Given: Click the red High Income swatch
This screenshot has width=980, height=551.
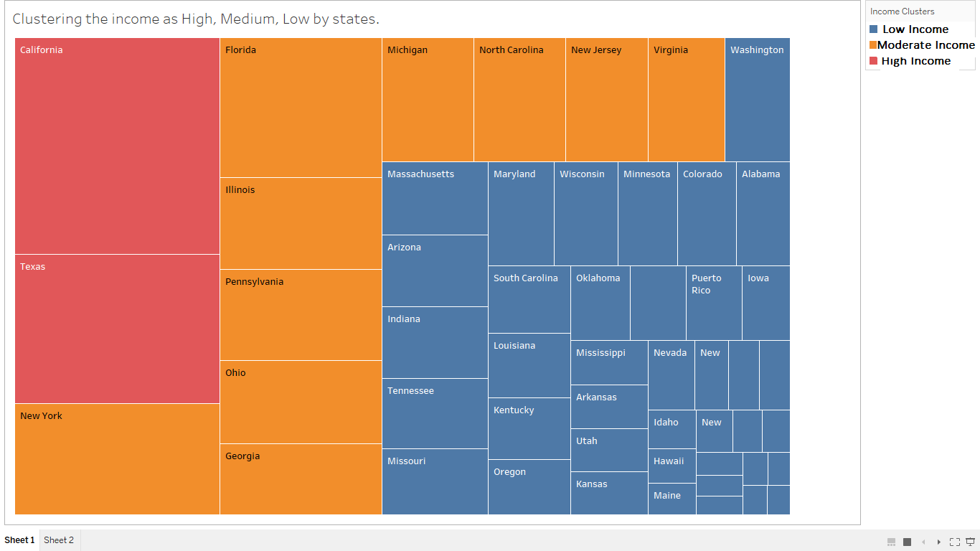Looking at the screenshot, I should pos(874,61).
